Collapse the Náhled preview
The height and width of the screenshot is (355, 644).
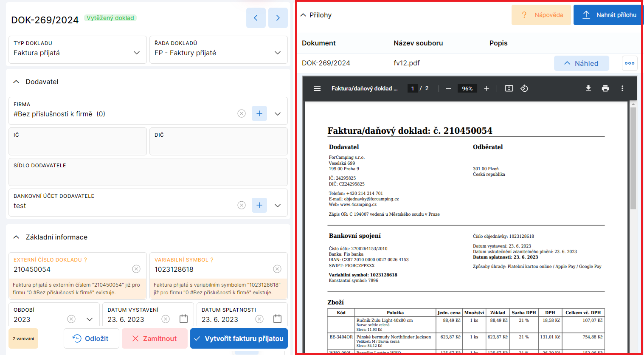click(581, 63)
